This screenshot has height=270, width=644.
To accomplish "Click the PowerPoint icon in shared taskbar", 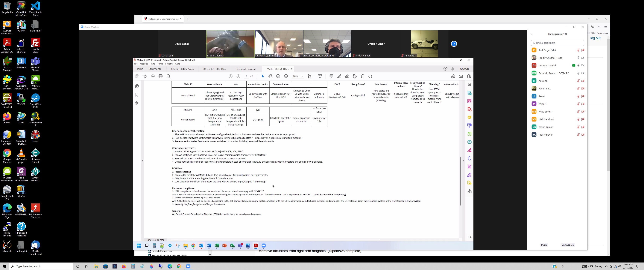I will pyautogui.click(x=224, y=245).
